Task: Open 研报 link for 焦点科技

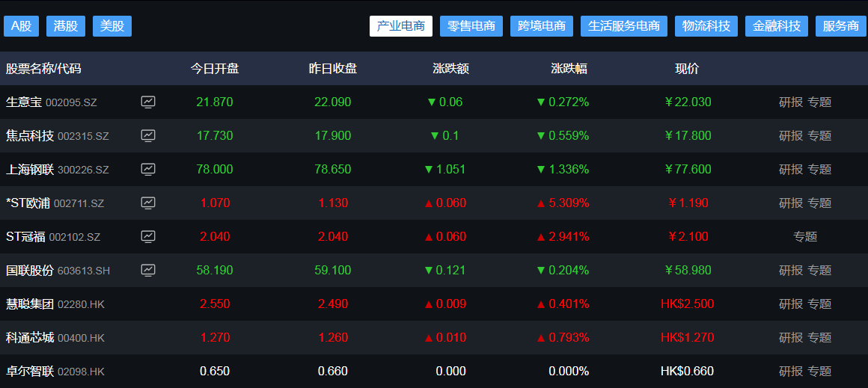Action: coord(790,136)
